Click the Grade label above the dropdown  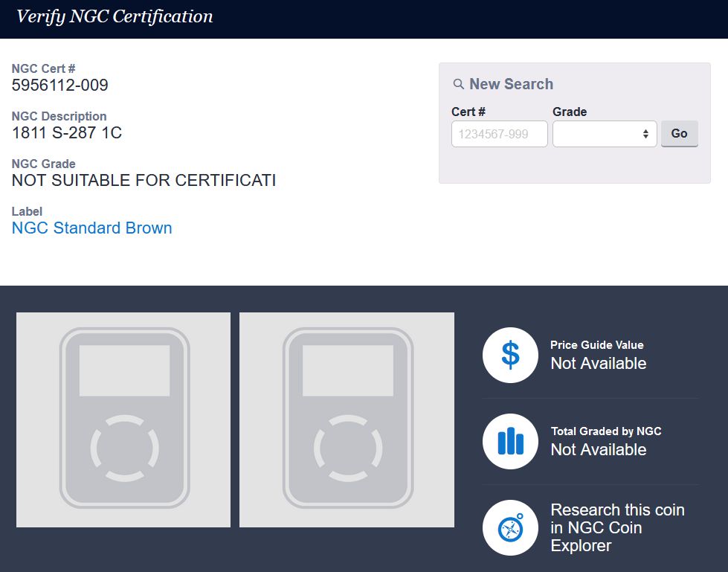pos(570,112)
